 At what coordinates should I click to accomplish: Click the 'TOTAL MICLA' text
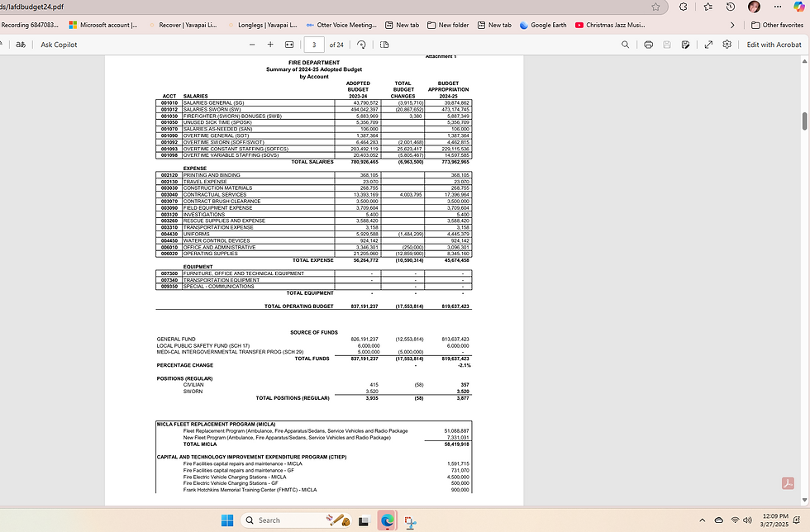point(200,444)
